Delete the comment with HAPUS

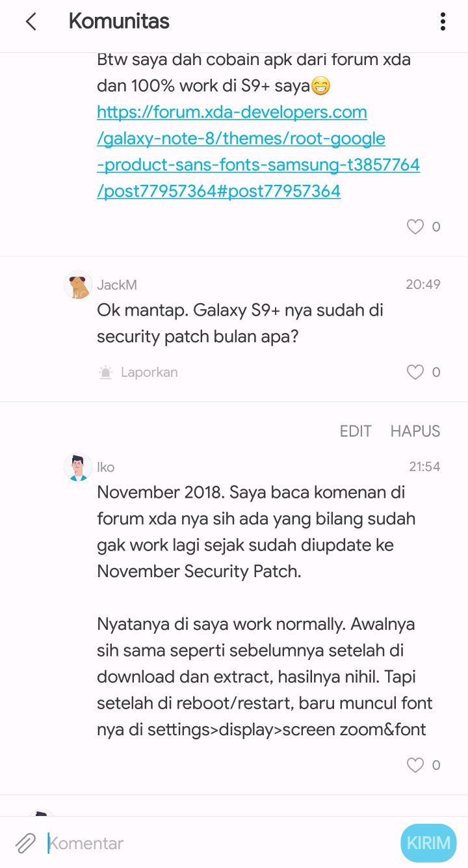(415, 431)
